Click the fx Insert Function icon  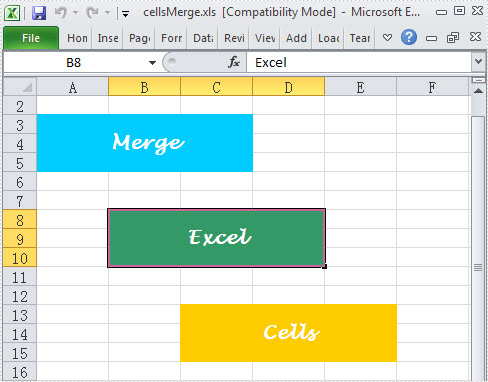pos(234,62)
